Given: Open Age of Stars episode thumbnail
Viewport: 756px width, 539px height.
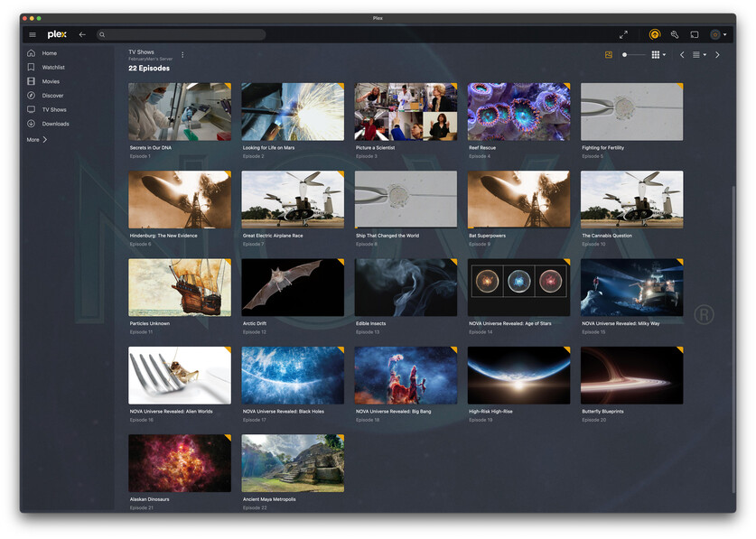Looking at the screenshot, I should pyautogui.click(x=518, y=288).
